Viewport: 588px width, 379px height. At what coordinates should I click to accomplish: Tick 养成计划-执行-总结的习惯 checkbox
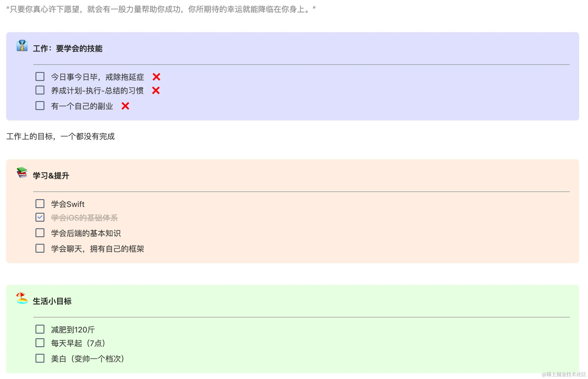point(40,90)
